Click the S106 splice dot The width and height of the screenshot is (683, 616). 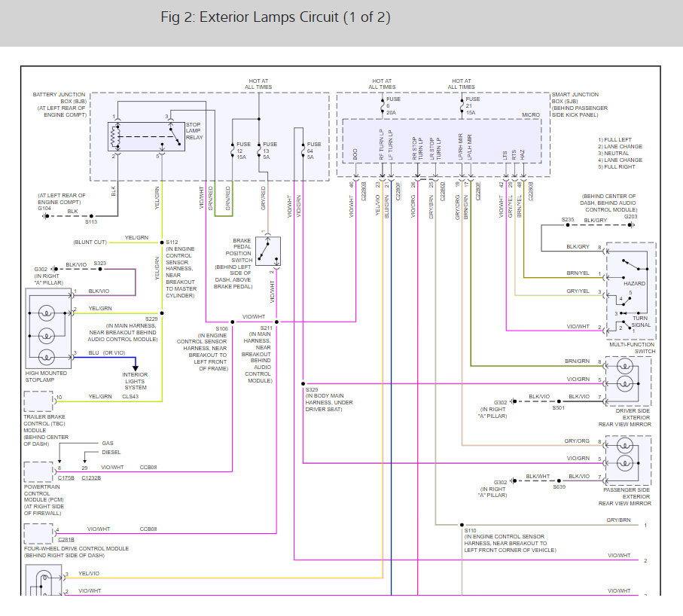coord(233,322)
